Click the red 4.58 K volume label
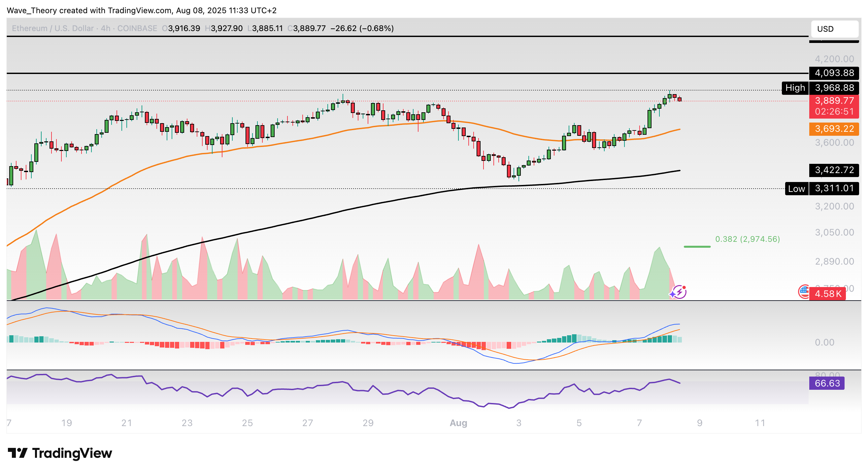 tap(827, 294)
